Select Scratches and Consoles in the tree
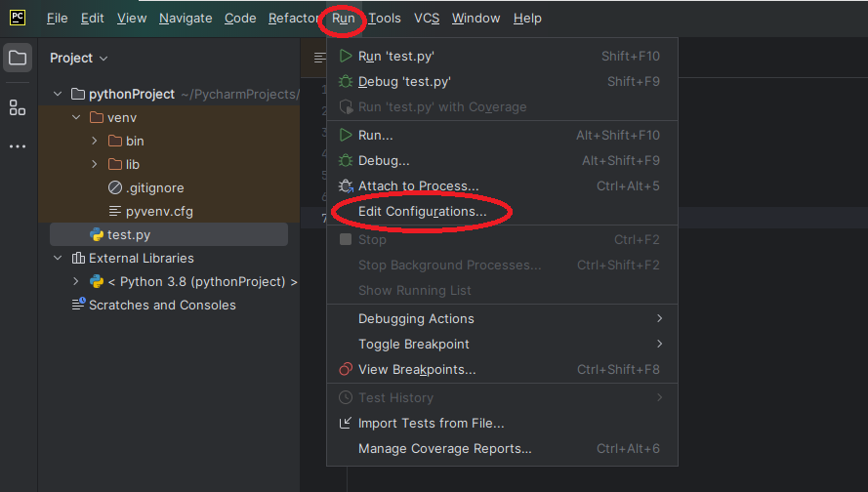Viewport: 868px width, 492px height. click(x=161, y=306)
